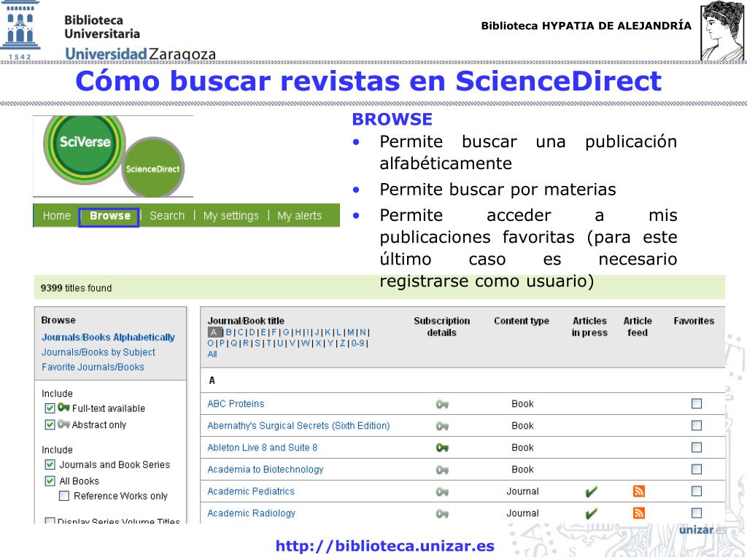Open My alerts tab

pos(300,216)
